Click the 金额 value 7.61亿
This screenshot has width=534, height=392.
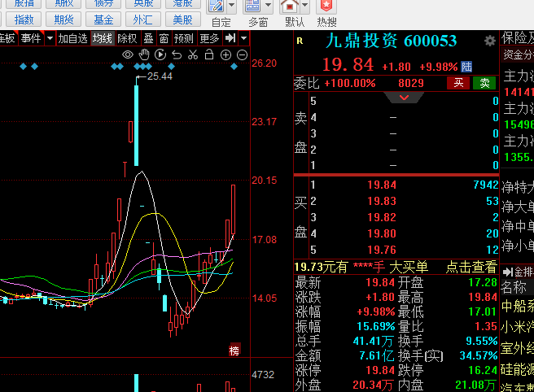tap(377, 355)
